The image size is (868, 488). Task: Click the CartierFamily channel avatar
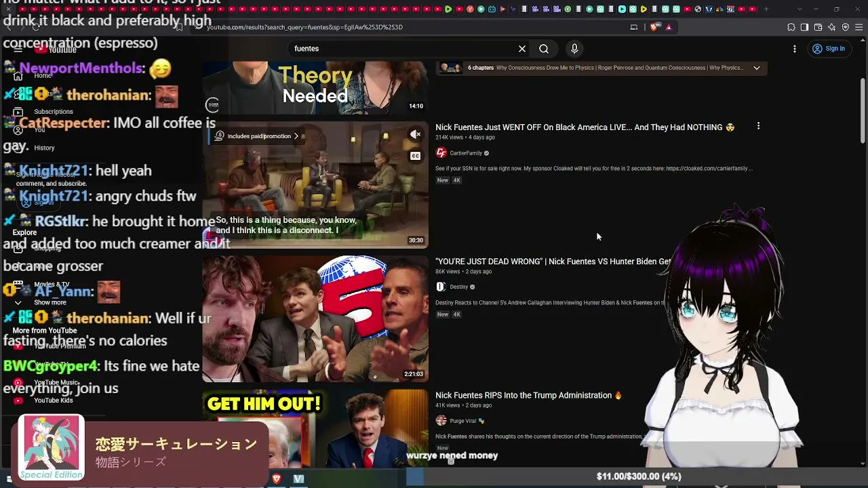(x=441, y=153)
